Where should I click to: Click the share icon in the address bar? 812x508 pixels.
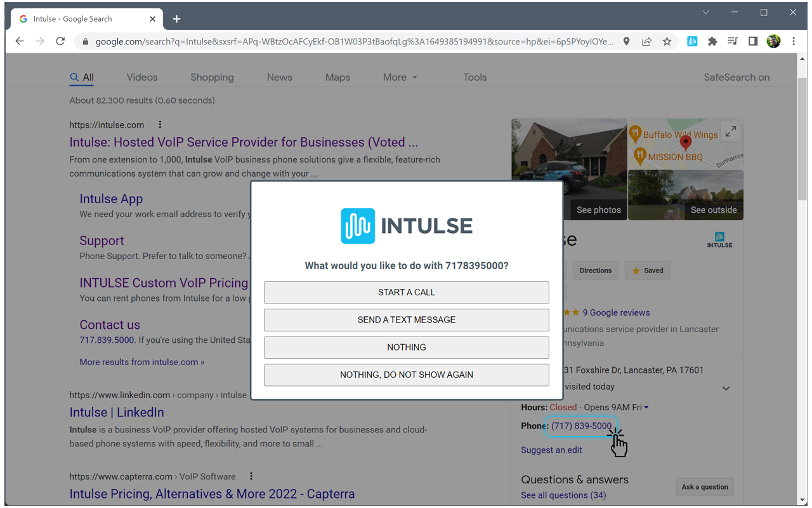tap(646, 41)
